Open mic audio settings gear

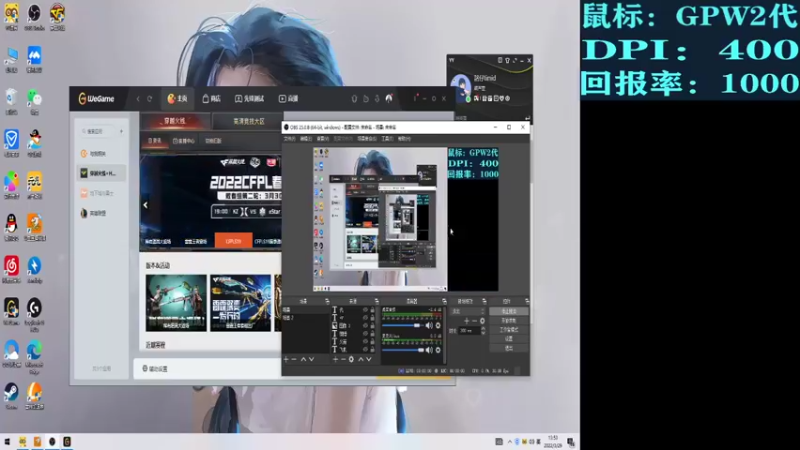coord(438,350)
